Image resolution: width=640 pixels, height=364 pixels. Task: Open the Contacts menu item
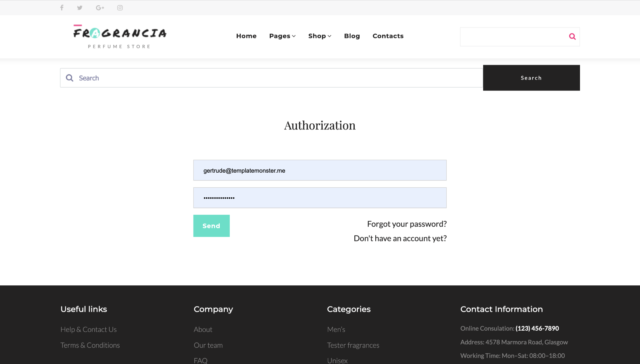388,36
